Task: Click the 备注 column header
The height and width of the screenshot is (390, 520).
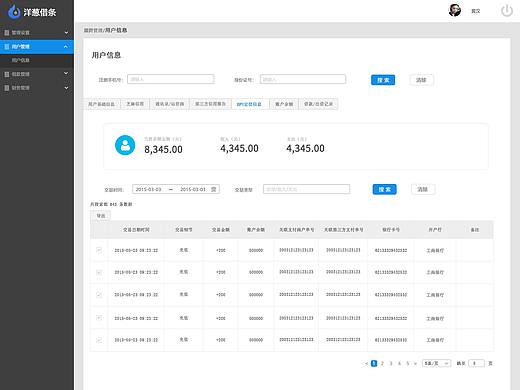Action: (475, 230)
